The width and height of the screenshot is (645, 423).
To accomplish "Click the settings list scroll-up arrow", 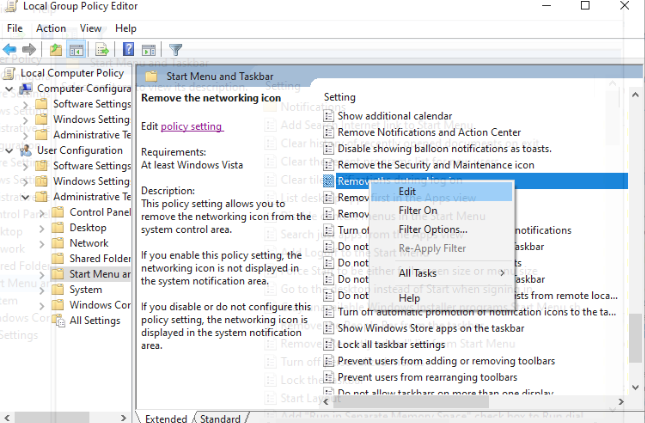I will point(635,95).
